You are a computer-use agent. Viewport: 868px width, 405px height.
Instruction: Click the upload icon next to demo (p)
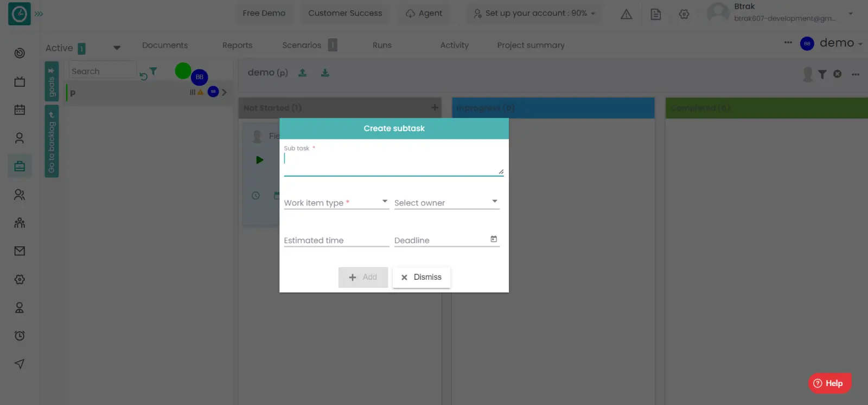pos(303,73)
